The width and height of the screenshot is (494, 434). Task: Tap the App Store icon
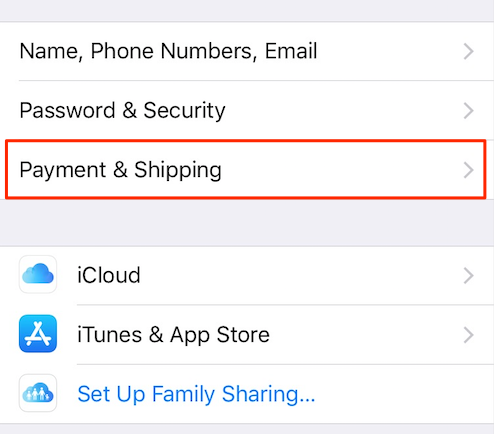[x=38, y=334]
